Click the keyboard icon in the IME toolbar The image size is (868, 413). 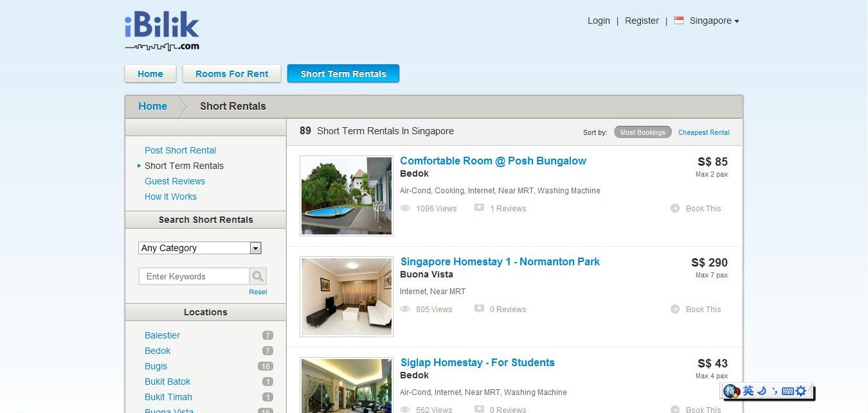coord(788,391)
